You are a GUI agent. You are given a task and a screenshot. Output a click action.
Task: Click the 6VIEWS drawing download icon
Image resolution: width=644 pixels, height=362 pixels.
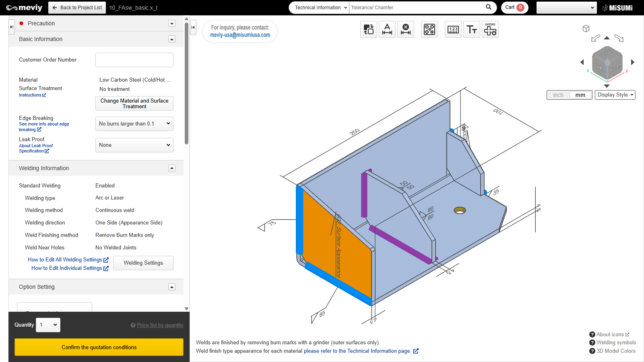click(x=490, y=29)
